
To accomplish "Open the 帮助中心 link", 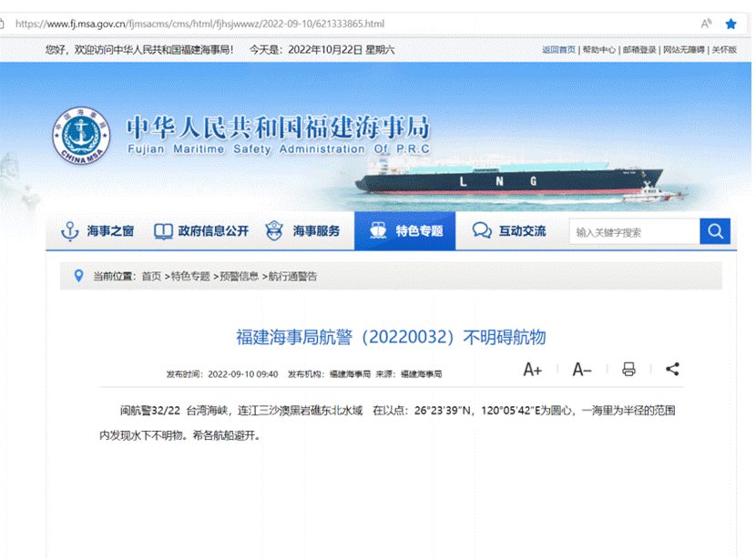I will [598, 50].
